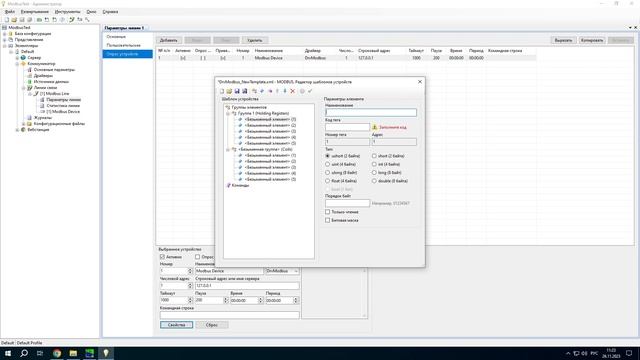Image resolution: width=640 pixels, height=360 pixels.
Task: Click Save As in the MODBUS editor toolbar
Action: (x=244, y=91)
